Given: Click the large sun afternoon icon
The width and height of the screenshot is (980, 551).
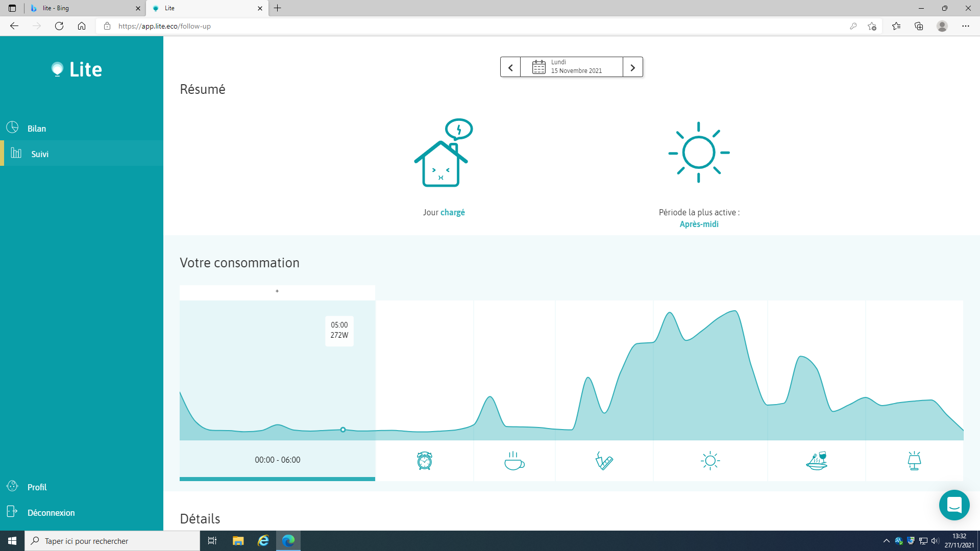Looking at the screenshot, I should (x=699, y=152).
